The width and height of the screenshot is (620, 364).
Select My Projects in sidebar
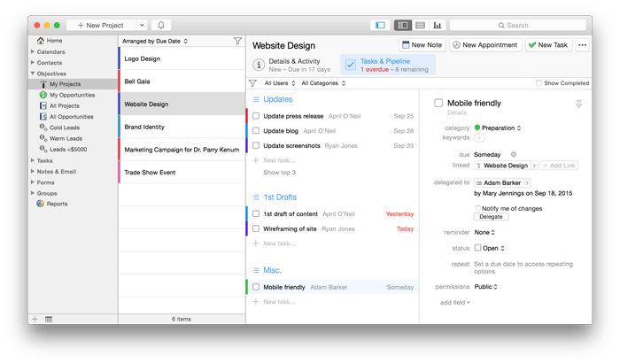coord(65,84)
